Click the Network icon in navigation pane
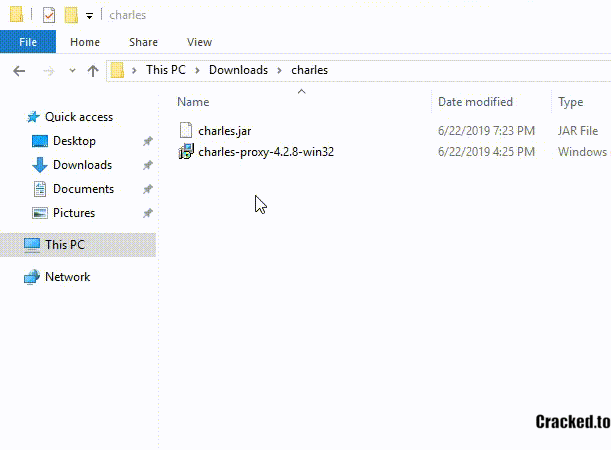Screen dimensions: 611x450 point(32,277)
